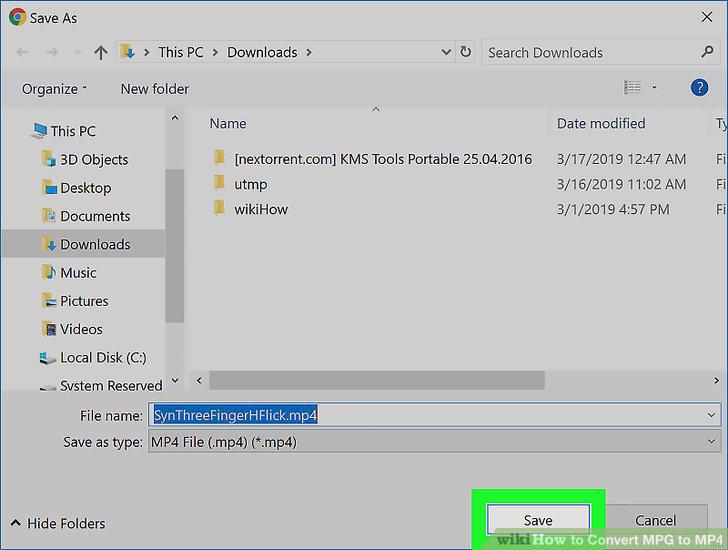The height and width of the screenshot is (550, 728).
Task: Open Desktop in the sidebar
Action: click(85, 188)
